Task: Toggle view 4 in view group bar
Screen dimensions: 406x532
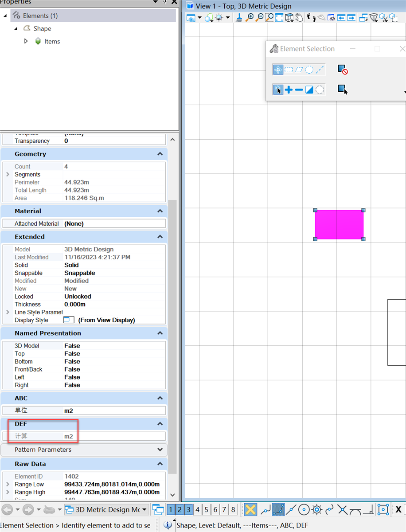Action: tap(198, 510)
